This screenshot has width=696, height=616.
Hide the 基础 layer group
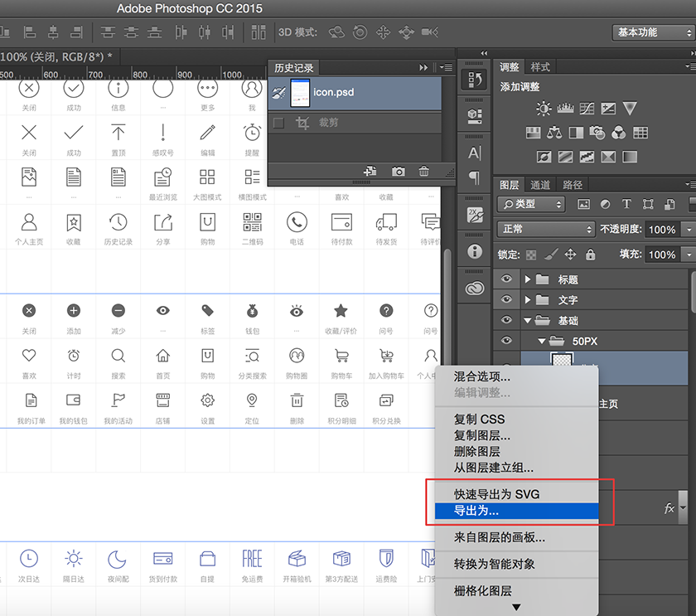pos(506,320)
